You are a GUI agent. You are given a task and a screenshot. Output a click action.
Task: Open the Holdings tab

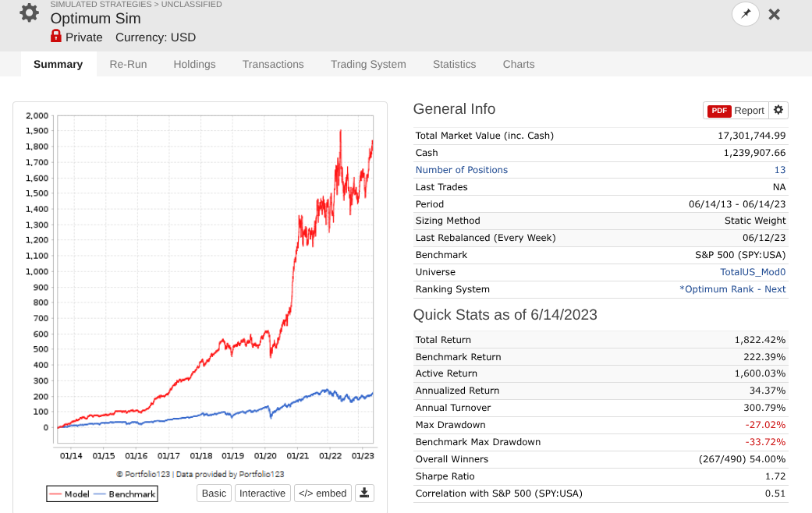coord(194,64)
